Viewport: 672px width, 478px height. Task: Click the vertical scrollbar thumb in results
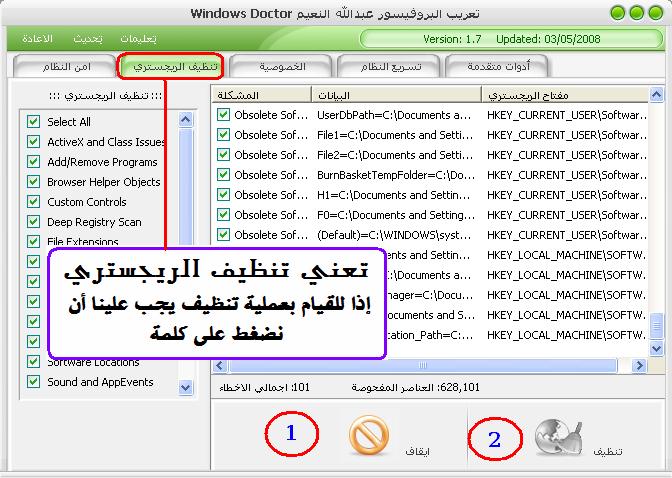656,326
